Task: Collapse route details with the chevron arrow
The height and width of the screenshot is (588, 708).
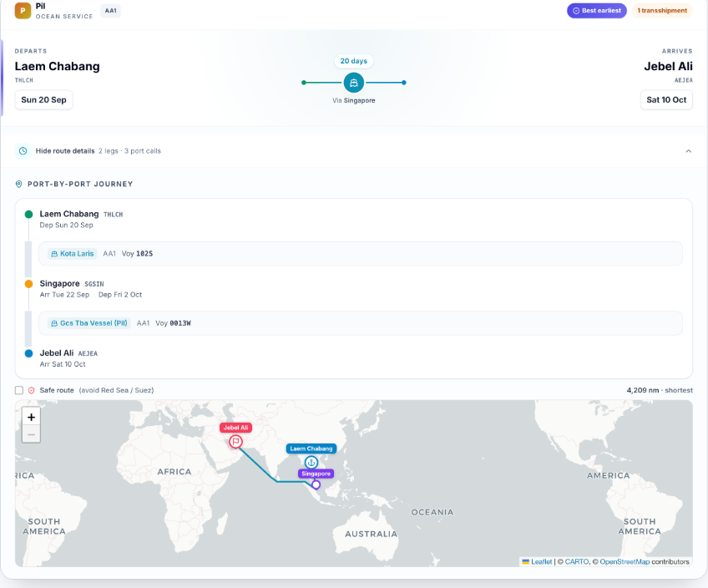Action: (x=688, y=151)
